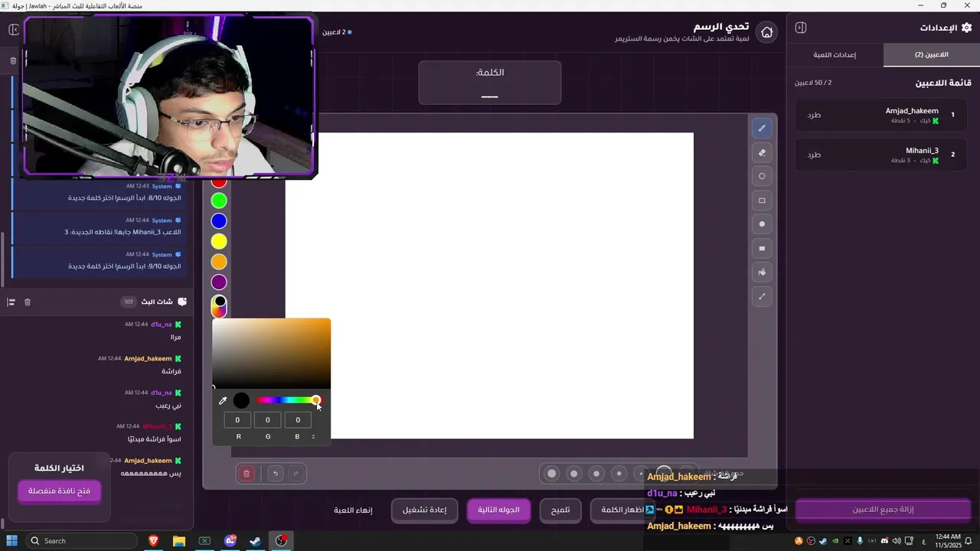The image size is (980, 551).
Task: Choose the orange color swatch
Action: tap(219, 262)
